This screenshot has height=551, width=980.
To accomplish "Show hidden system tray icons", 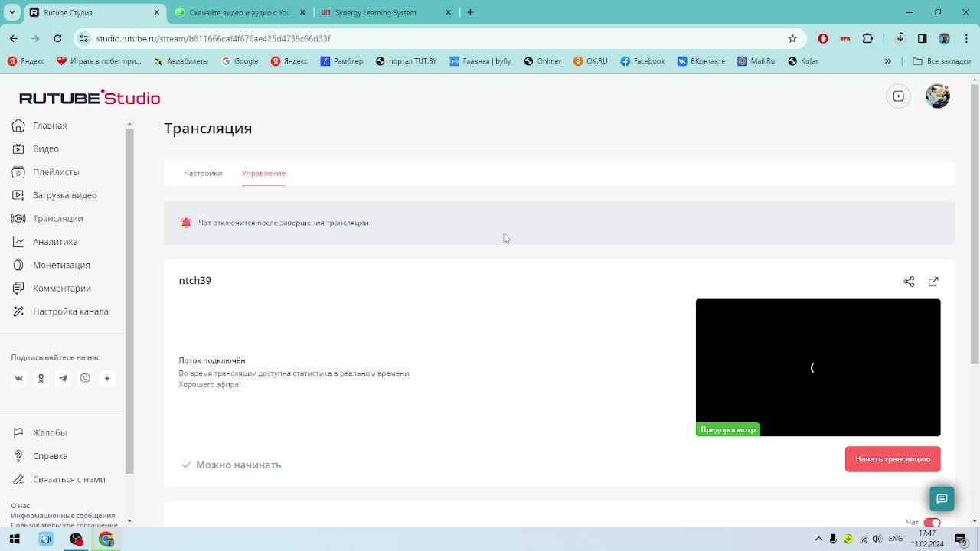I will pyautogui.click(x=818, y=540).
